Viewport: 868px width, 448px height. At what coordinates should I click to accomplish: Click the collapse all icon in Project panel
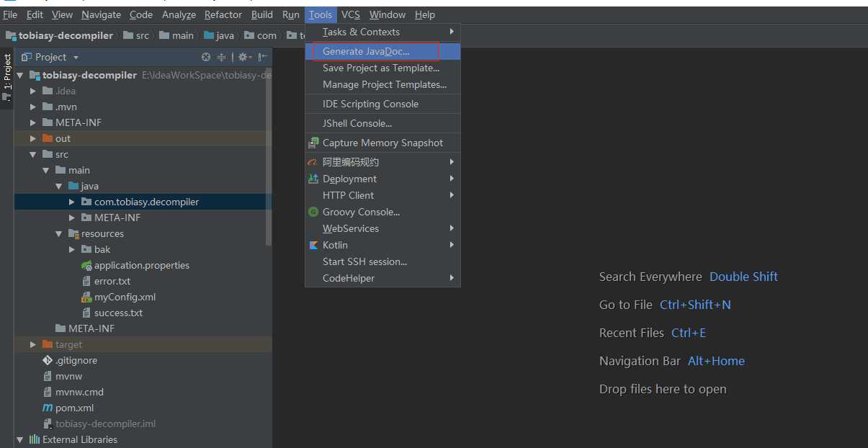[x=222, y=57]
